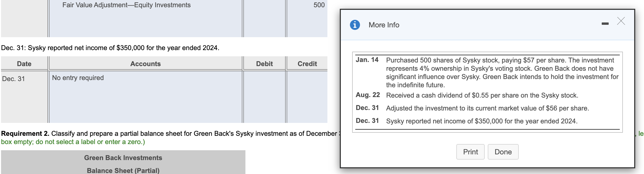Click the blue info icon in More Info
Screen dimensions: 644x174
coord(355,25)
